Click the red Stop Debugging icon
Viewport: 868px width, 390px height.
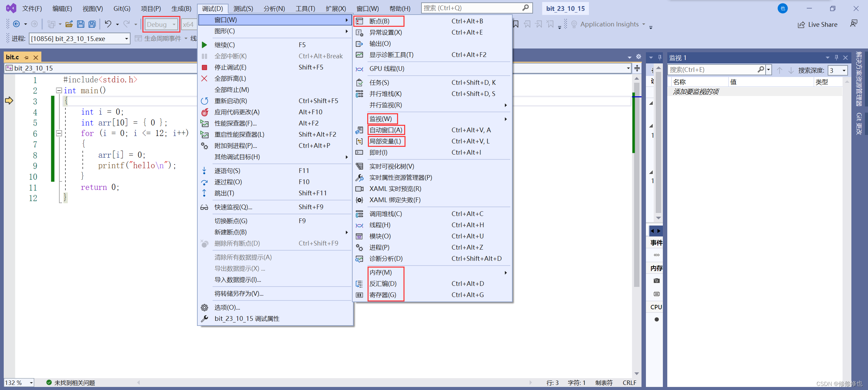pos(204,67)
